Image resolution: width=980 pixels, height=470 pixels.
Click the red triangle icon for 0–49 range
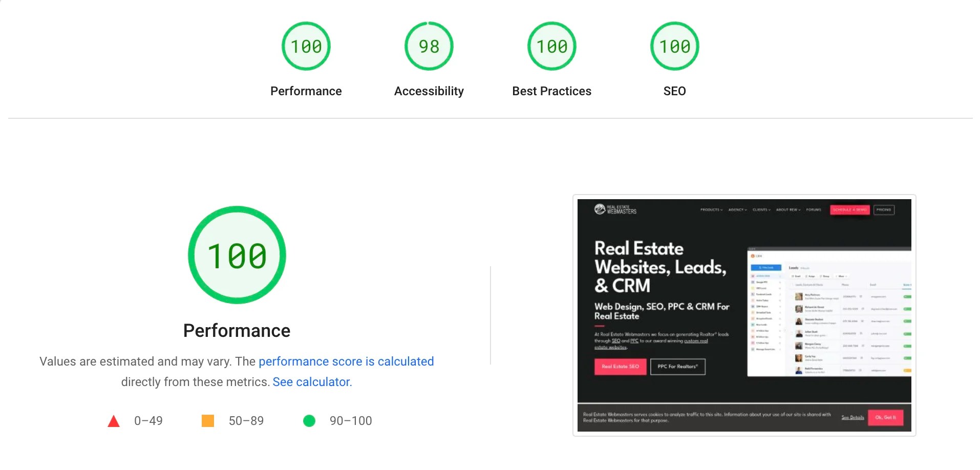pos(114,421)
